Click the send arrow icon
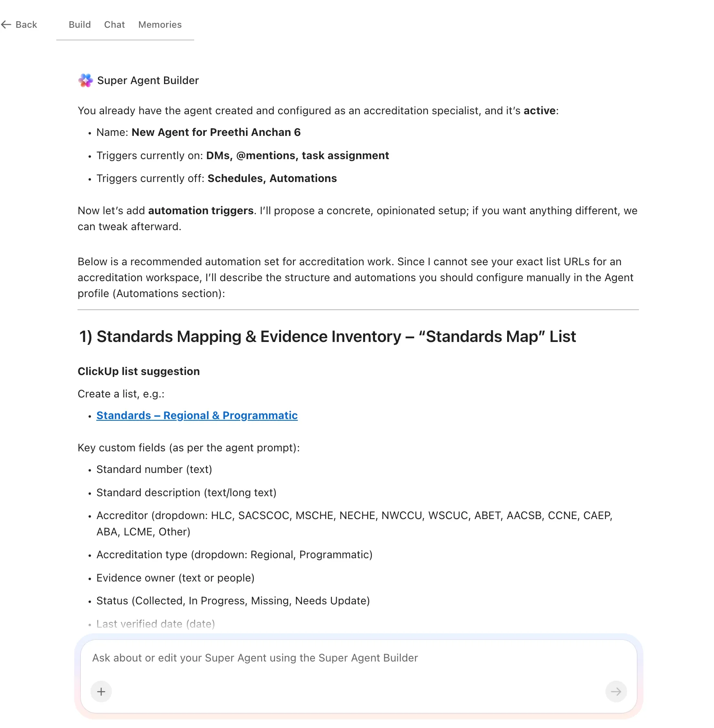 [616, 691]
